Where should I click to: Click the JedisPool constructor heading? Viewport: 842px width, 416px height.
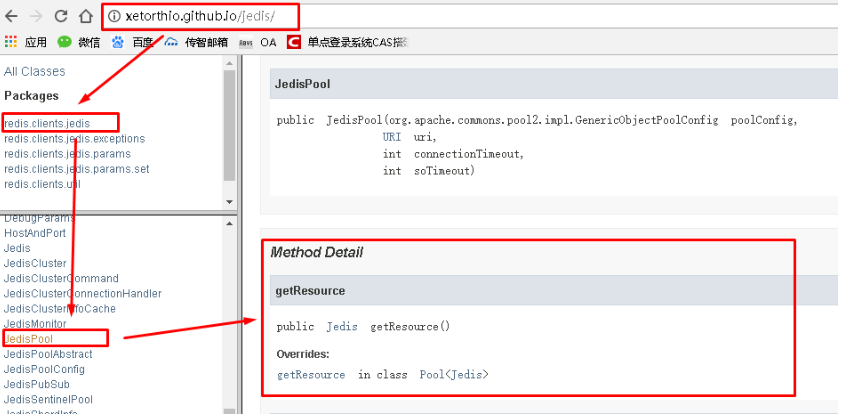pyautogui.click(x=302, y=84)
